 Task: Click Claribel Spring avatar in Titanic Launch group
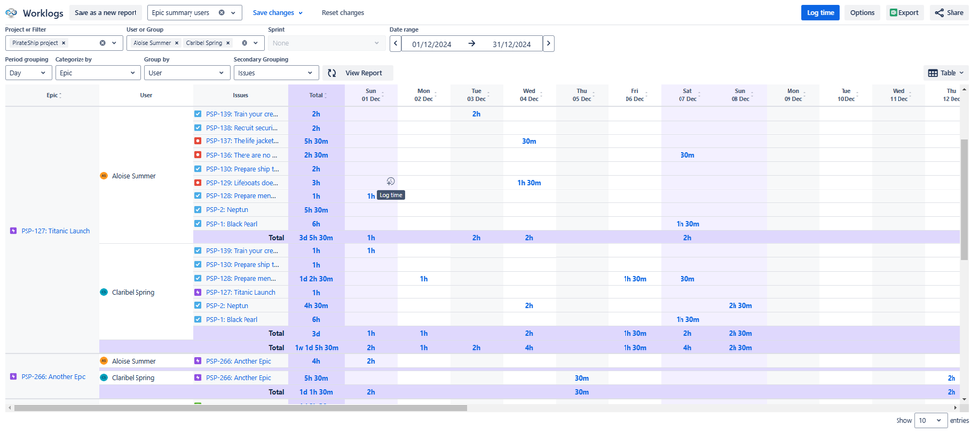(x=104, y=292)
